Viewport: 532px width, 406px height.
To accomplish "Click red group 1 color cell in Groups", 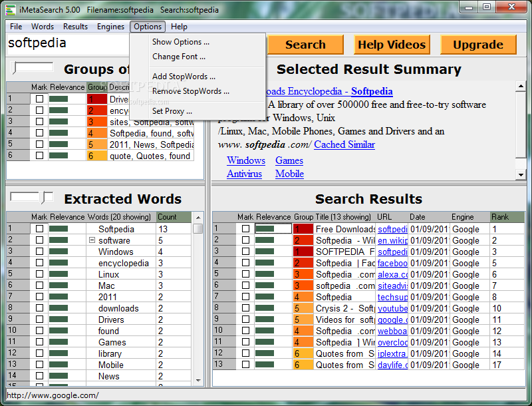I will coord(97,99).
